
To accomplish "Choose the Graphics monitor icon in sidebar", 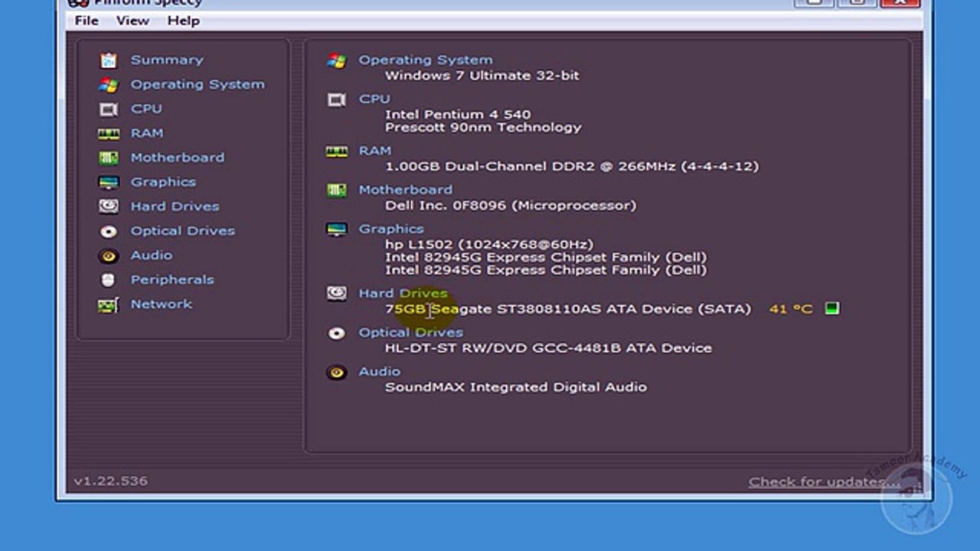I will pos(109,182).
